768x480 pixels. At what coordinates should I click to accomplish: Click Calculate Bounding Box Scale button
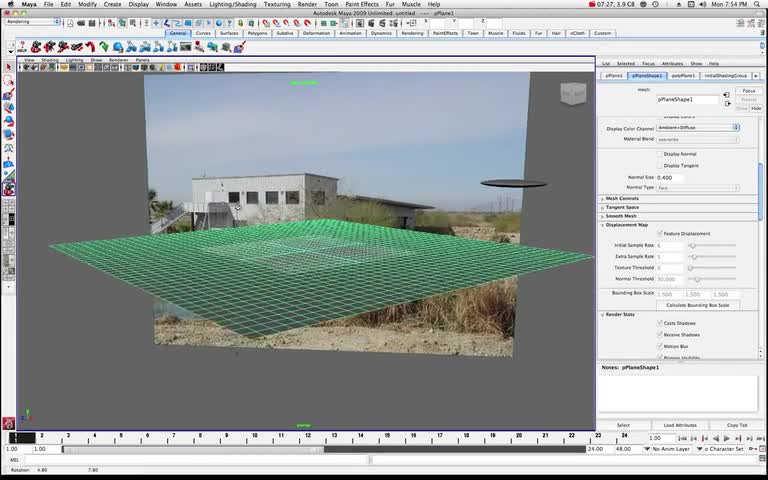pyautogui.click(x=697, y=305)
